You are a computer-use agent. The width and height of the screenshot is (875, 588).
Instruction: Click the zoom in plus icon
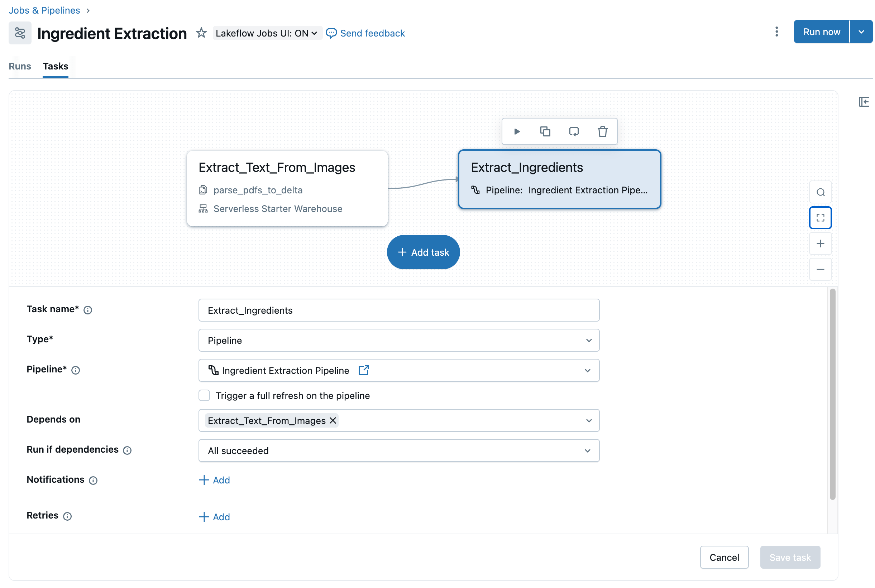point(820,244)
